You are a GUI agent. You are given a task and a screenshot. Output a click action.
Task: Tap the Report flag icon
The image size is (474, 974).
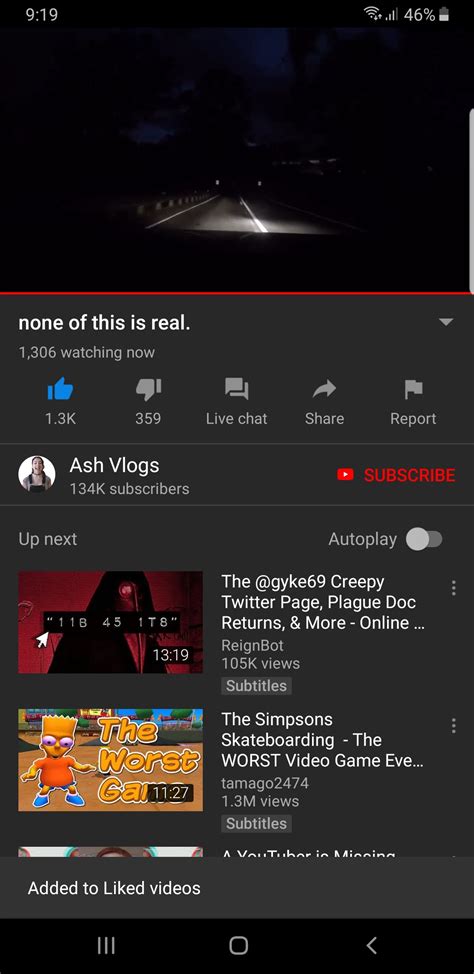(x=413, y=389)
